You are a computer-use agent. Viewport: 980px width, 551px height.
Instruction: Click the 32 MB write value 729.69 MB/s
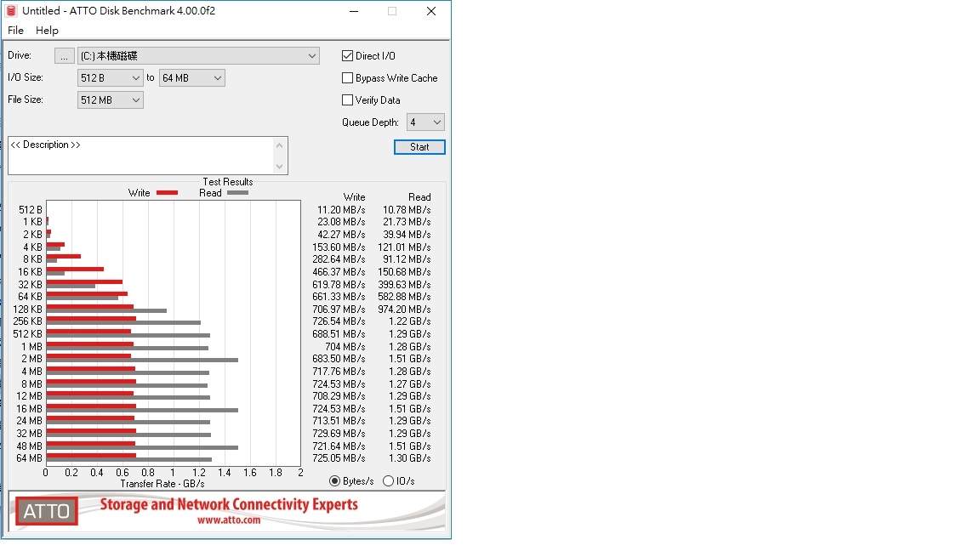[339, 434]
